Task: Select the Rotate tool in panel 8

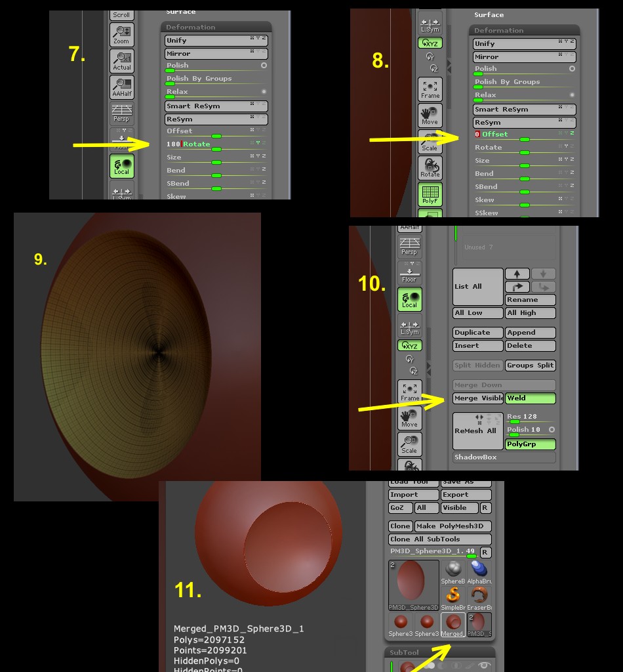Action: pyautogui.click(x=430, y=167)
